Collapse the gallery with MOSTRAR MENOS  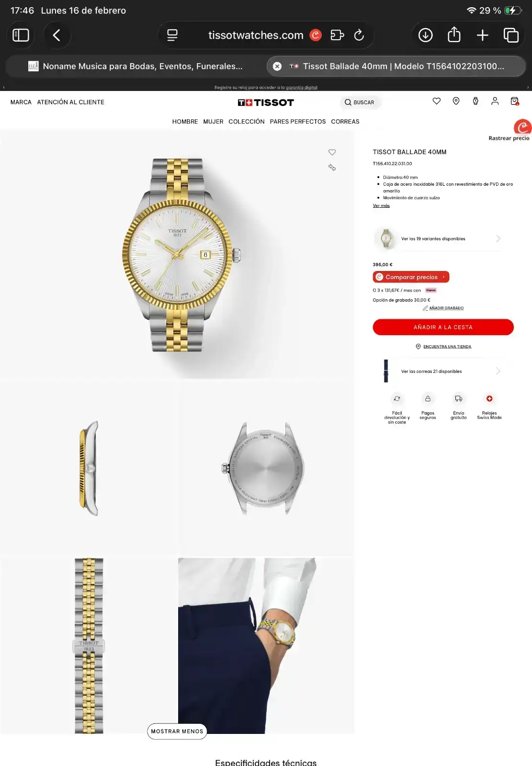tap(177, 731)
